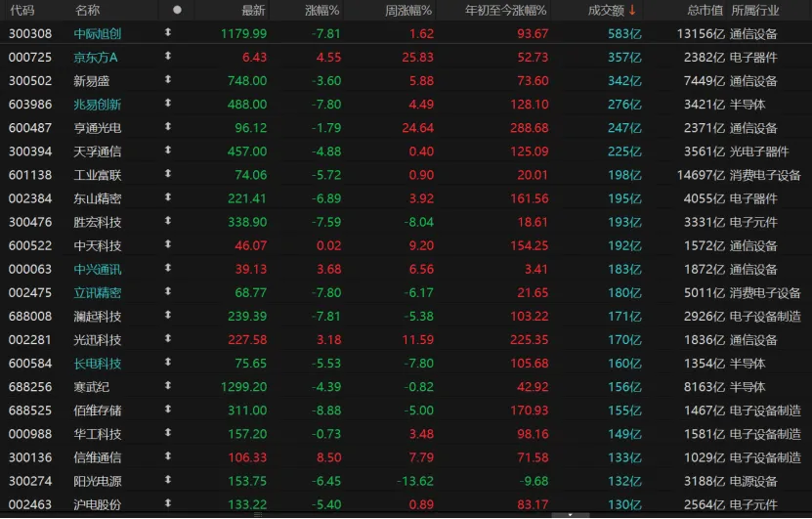Click the orange sort arrow beside 成交额
This screenshot has height=519, width=812.
[x=632, y=10]
